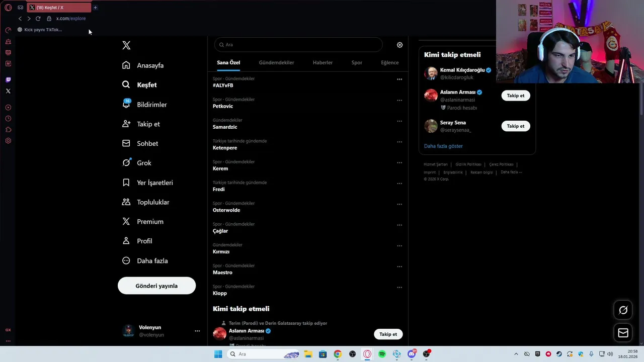Open Çerez Politikası footer link
644x362 pixels.
[x=501, y=164]
